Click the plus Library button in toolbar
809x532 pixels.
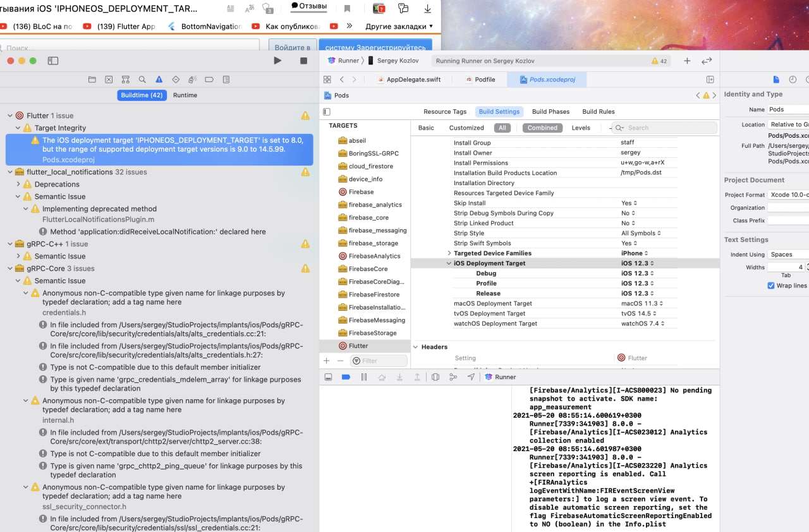point(687,61)
